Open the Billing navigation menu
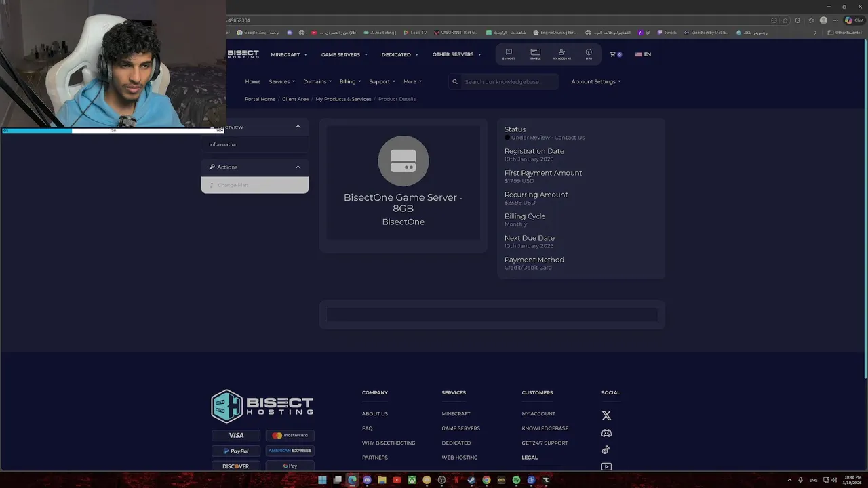Image resolution: width=868 pixels, height=488 pixels. 351,81
